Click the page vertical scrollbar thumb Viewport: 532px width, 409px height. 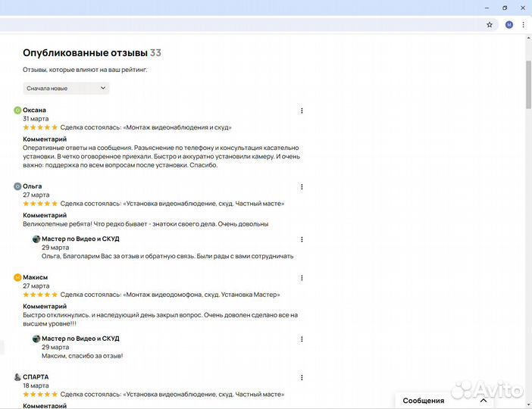529,85
